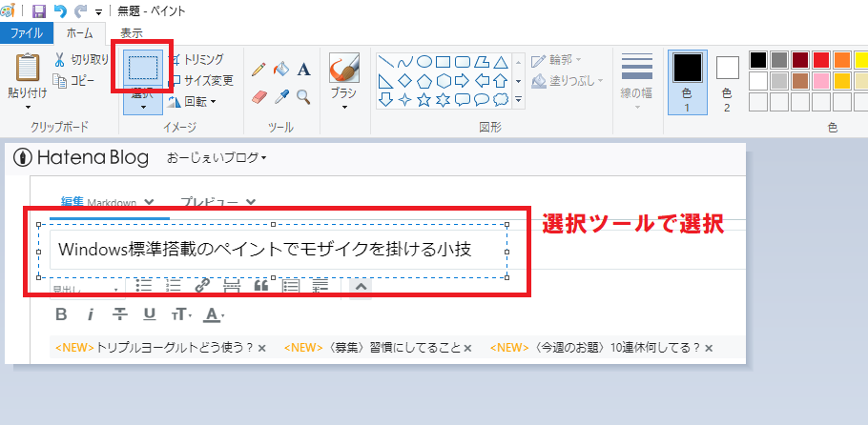
Task: Choose the Polygon shape
Action: [482, 62]
